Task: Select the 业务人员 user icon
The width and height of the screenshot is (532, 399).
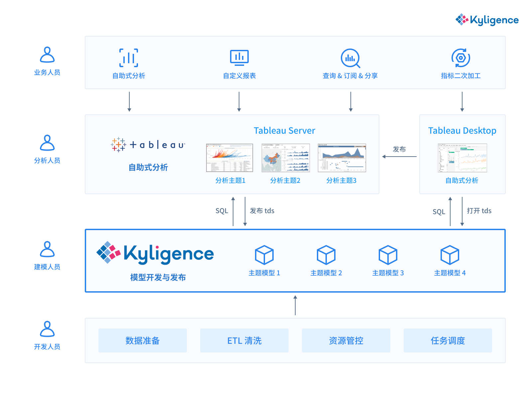Action: (47, 55)
